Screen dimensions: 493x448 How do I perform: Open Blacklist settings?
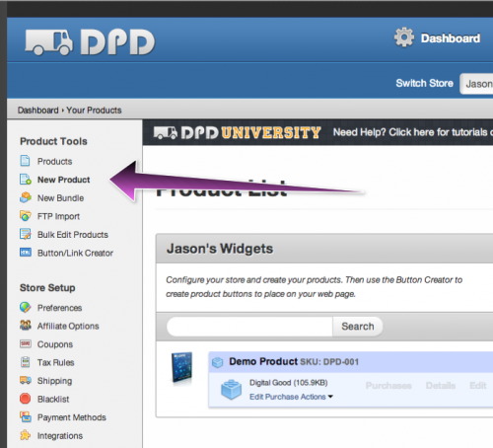(53, 399)
